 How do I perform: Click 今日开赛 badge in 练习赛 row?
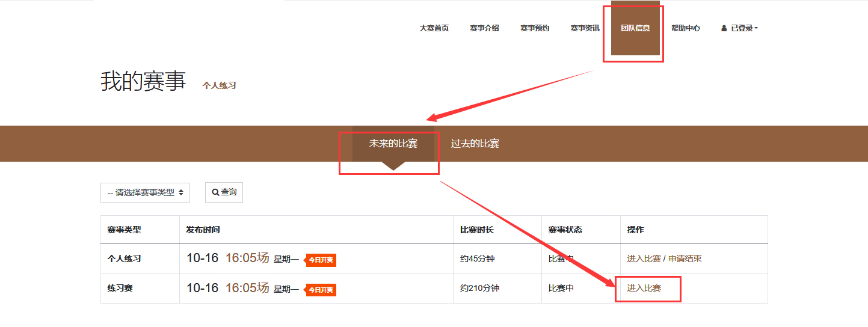321,290
